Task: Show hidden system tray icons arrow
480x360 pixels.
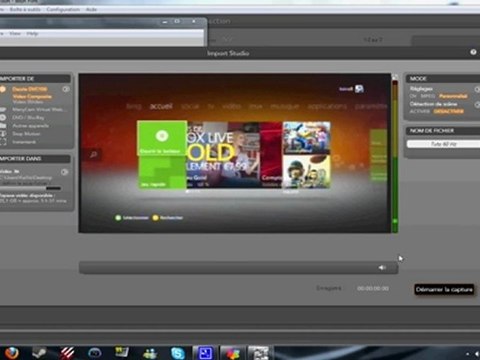Action: [x=468, y=353]
